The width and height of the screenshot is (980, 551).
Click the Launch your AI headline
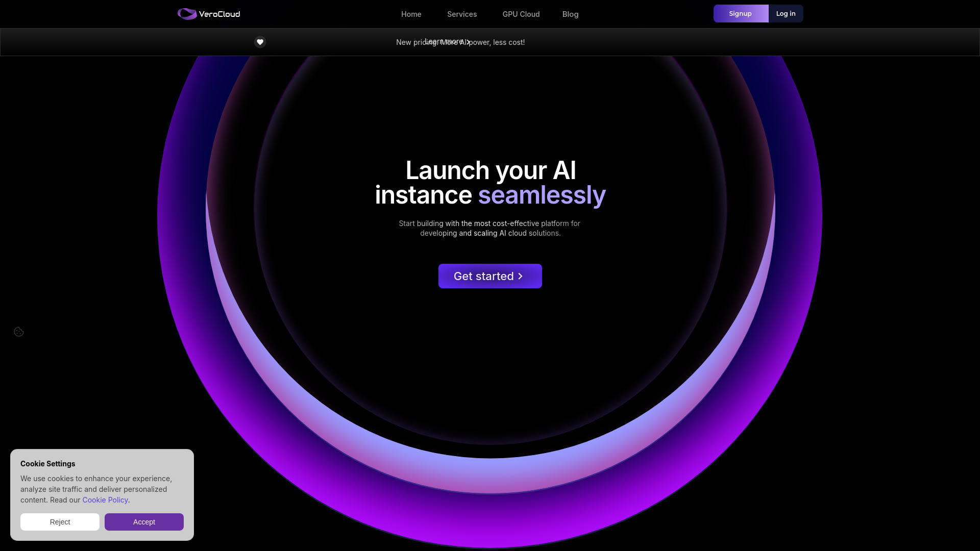[x=491, y=170]
